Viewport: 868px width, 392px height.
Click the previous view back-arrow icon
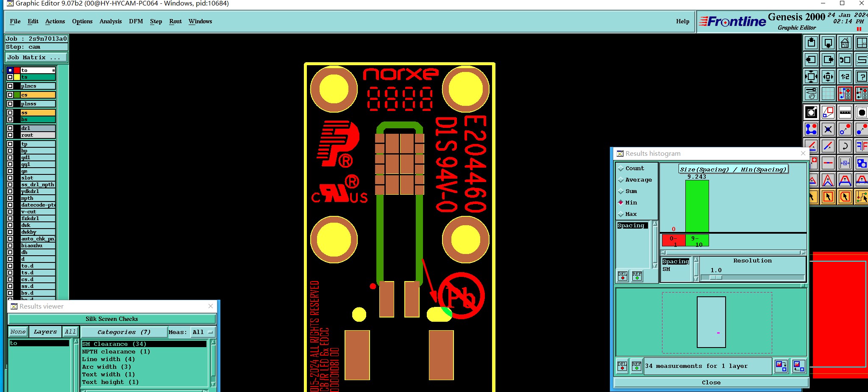(x=845, y=60)
